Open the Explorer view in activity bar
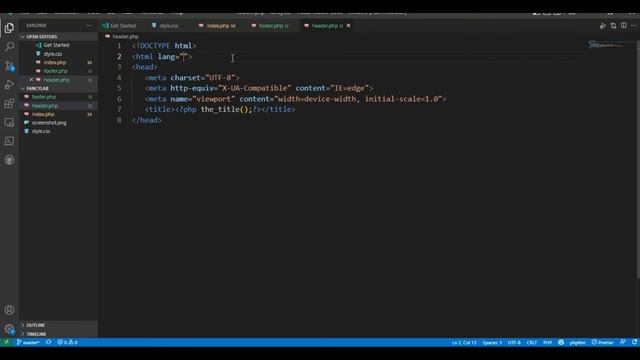 pos(9,28)
